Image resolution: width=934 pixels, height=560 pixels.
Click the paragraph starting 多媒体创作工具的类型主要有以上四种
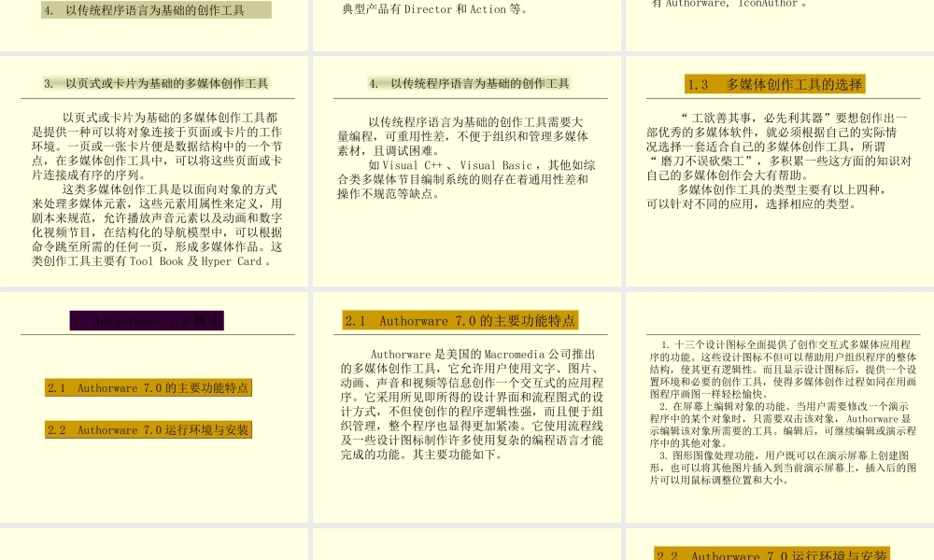767,197
